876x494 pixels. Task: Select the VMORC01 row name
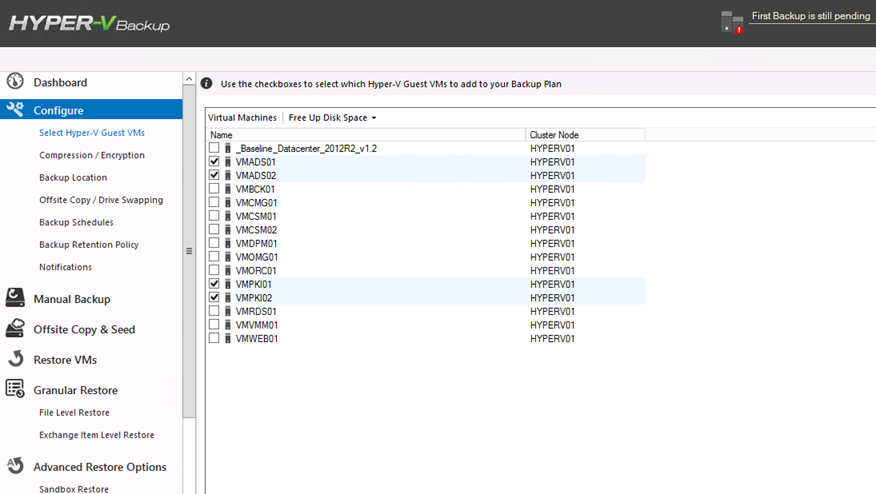[256, 270]
